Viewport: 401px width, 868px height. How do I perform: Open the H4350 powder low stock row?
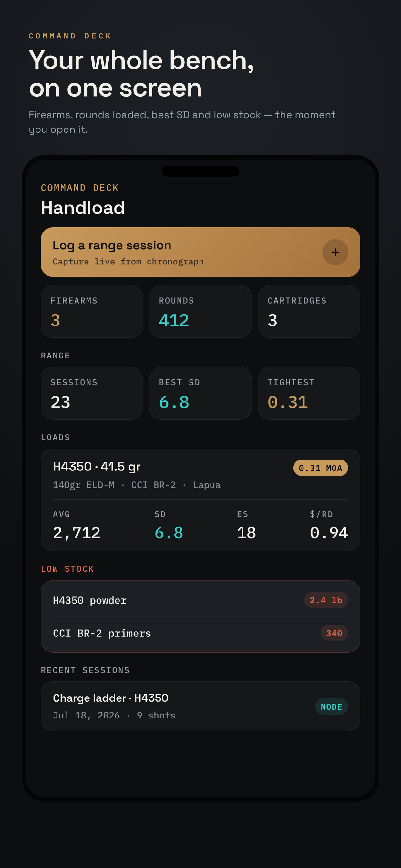[200, 600]
